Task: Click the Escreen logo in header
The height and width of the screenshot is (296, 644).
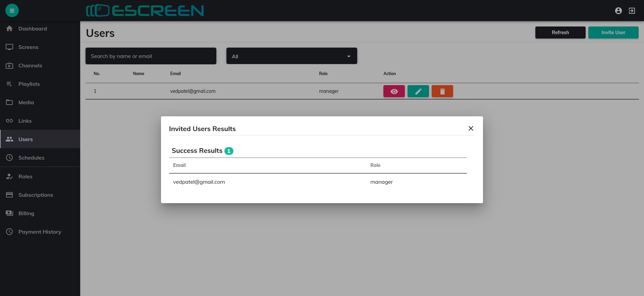Action: pyautogui.click(x=145, y=11)
